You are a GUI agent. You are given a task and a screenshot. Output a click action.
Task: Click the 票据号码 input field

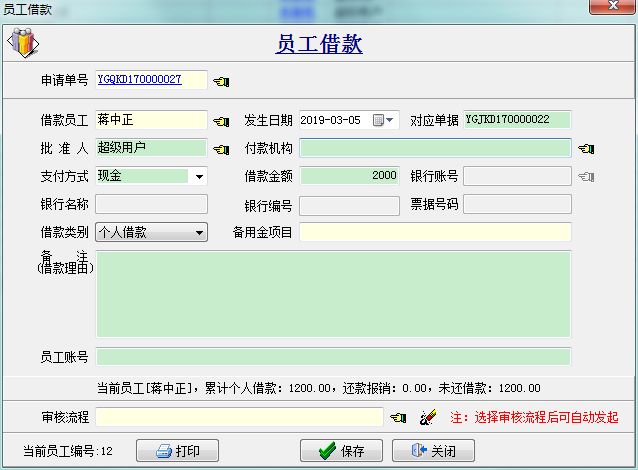coord(518,204)
